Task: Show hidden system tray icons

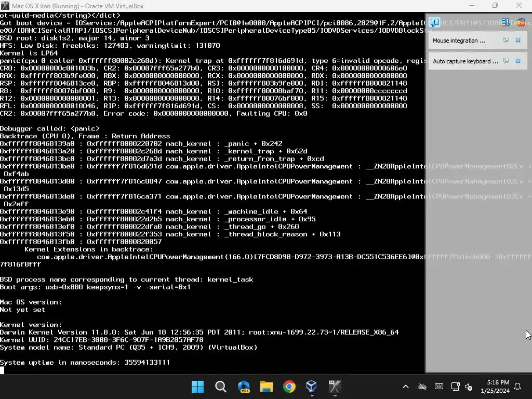Action: click(x=405, y=387)
